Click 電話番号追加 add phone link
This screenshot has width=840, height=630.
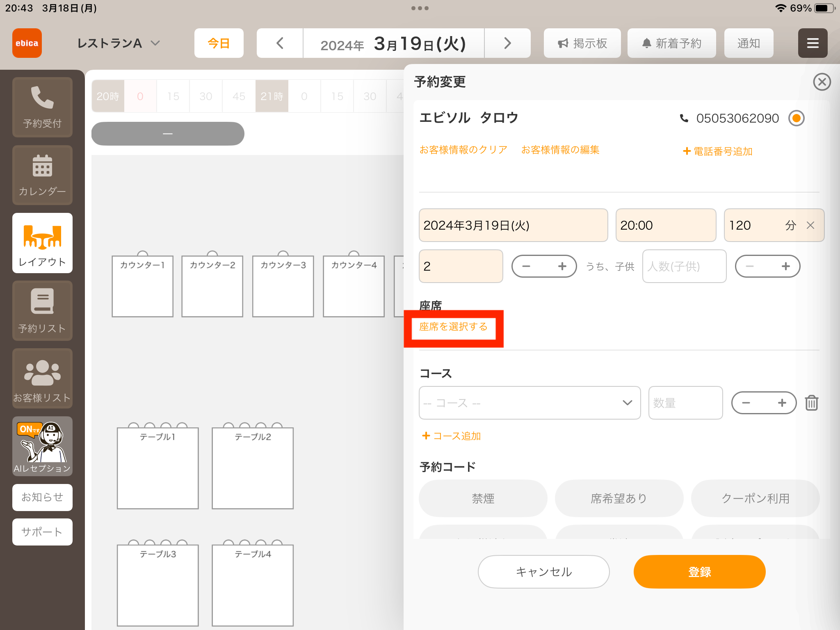pyautogui.click(x=718, y=151)
